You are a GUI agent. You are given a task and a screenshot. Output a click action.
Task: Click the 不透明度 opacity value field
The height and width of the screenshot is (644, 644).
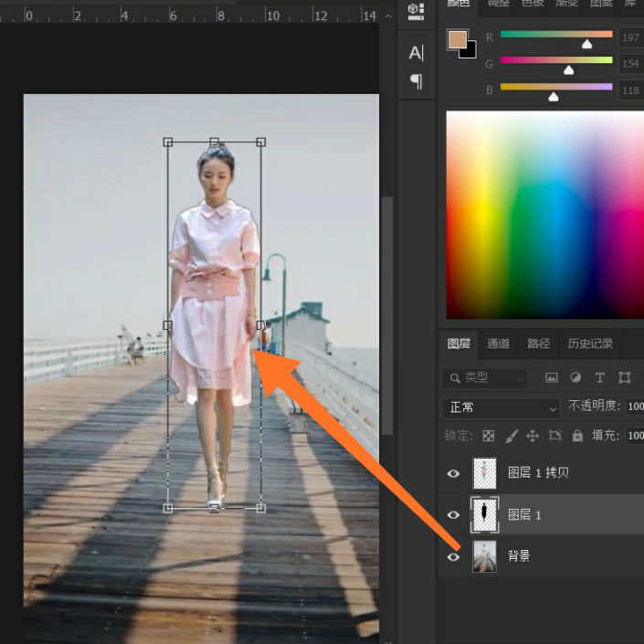(x=635, y=406)
